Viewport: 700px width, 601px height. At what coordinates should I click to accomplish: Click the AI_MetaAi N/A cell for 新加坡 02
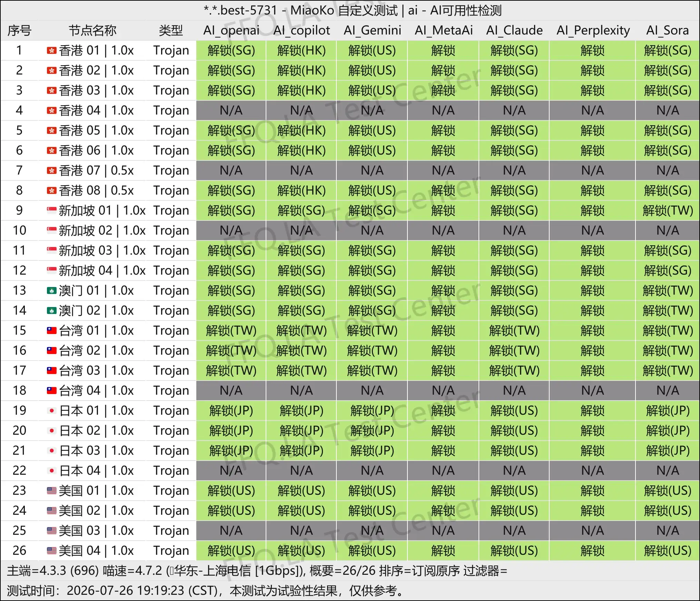(x=444, y=231)
